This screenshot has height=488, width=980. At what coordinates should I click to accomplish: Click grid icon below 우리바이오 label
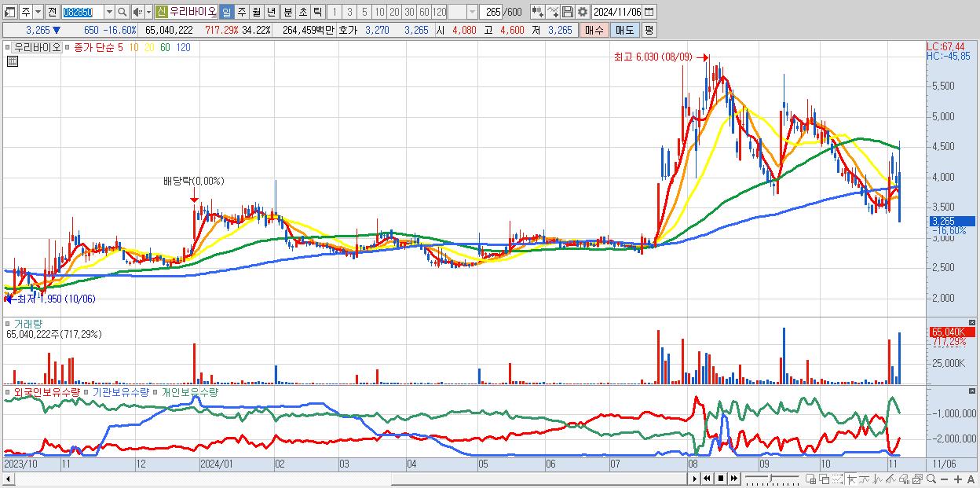[13, 61]
